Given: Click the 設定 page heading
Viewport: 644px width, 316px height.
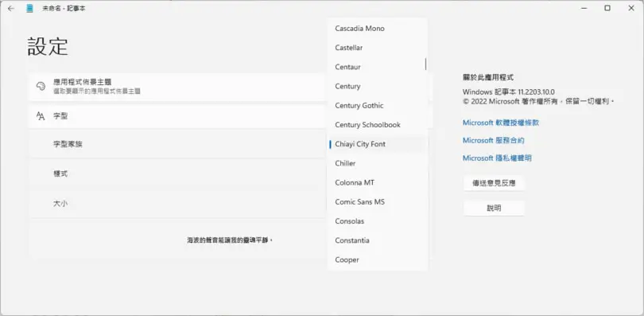Looking at the screenshot, I should pos(48,46).
